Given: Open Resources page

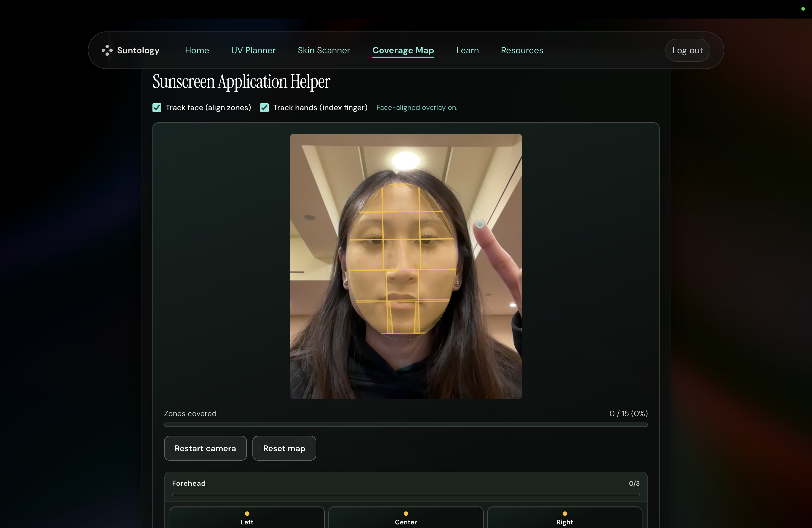Looking at the screenshot, I should pyautogui.click(x=522, y=51).
